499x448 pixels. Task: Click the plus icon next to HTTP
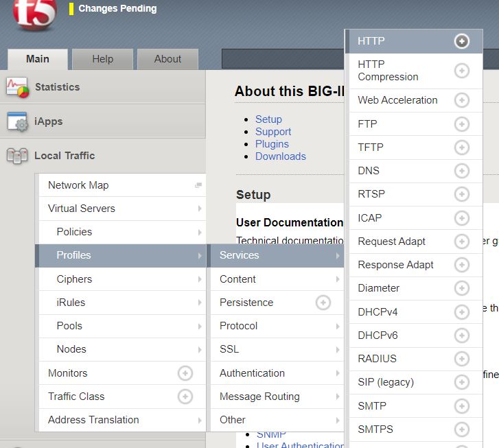(462, 41)
